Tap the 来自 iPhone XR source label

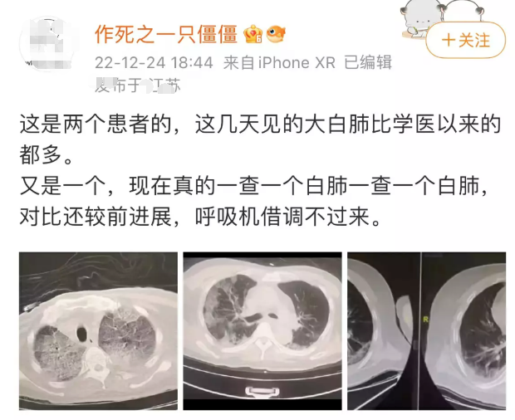click(279, 63)
